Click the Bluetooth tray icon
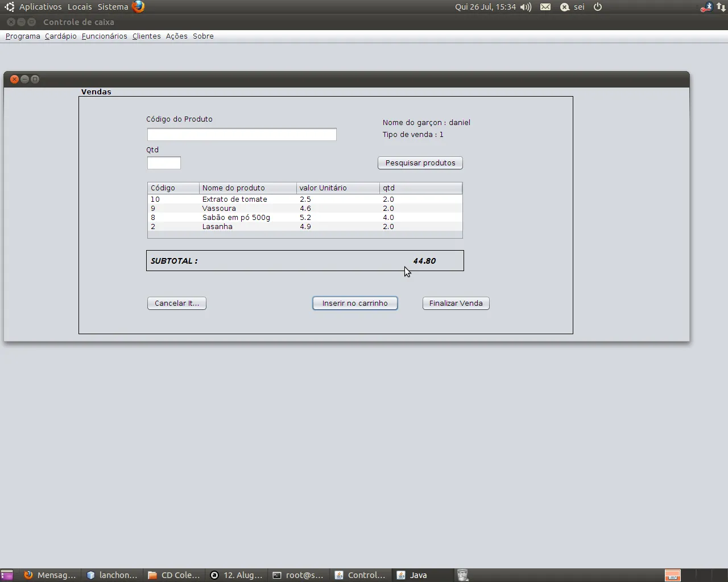 pos(706,7)
